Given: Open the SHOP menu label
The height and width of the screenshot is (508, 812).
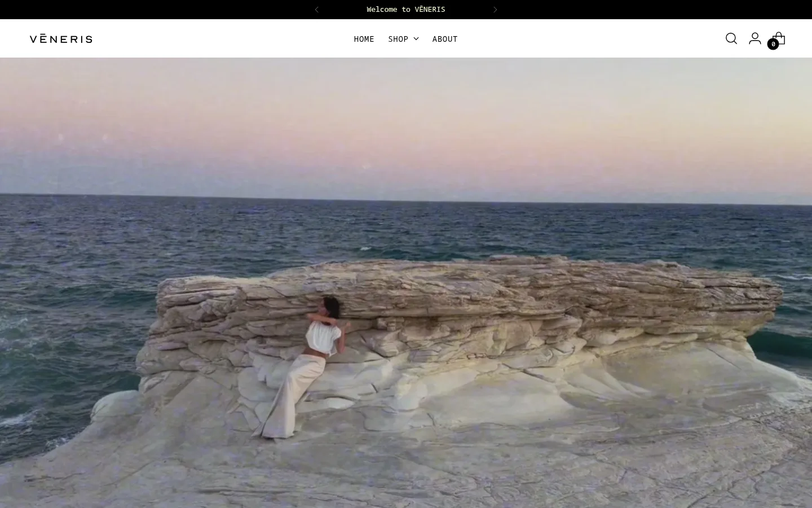Looking at the screenshot, I should pos(398,39).
